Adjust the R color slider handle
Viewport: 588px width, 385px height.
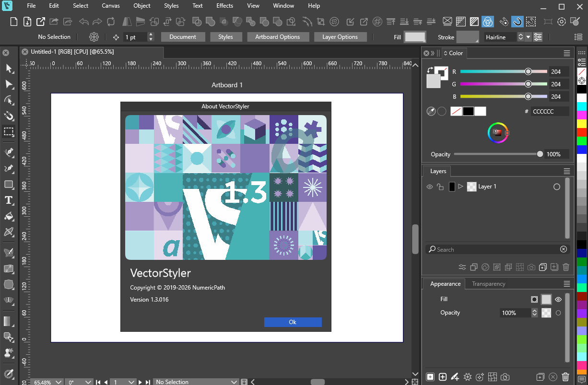point(528,71)
